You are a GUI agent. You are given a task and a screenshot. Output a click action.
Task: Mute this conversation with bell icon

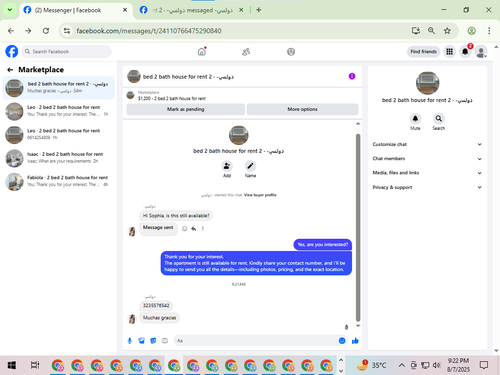pos(415,118)
